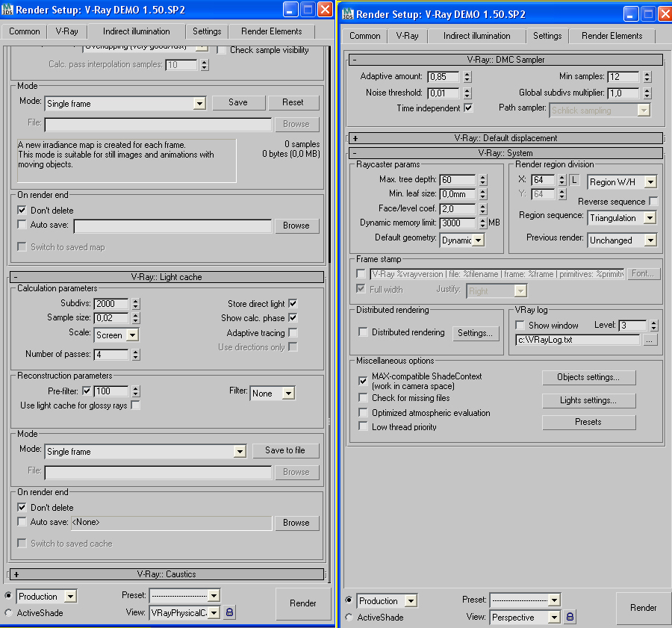
Task: Toggle Pre-filter checkbox
Action: pos(87,391)
